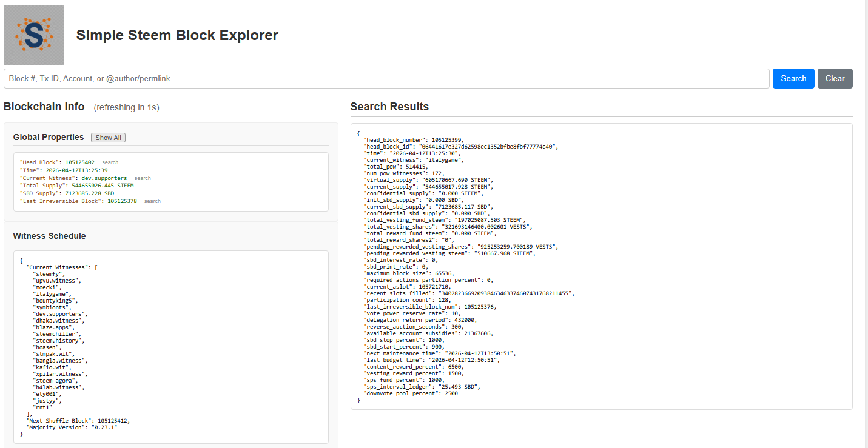Click the Next Shuffle Block value 105125412

[x=113, y=421]
